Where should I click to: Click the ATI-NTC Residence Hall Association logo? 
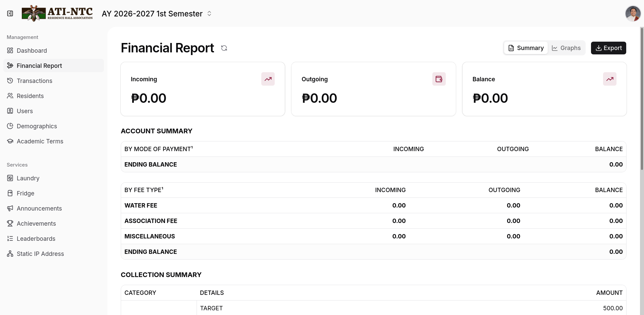(57, 13)
